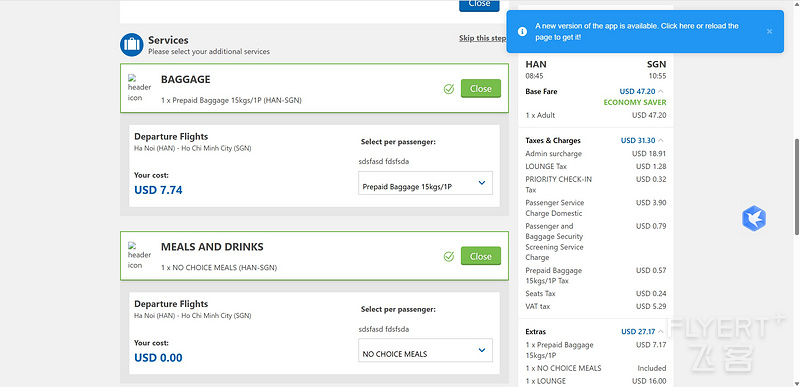
Task: Click the blue bird floating icon
Action: point(754,218)
